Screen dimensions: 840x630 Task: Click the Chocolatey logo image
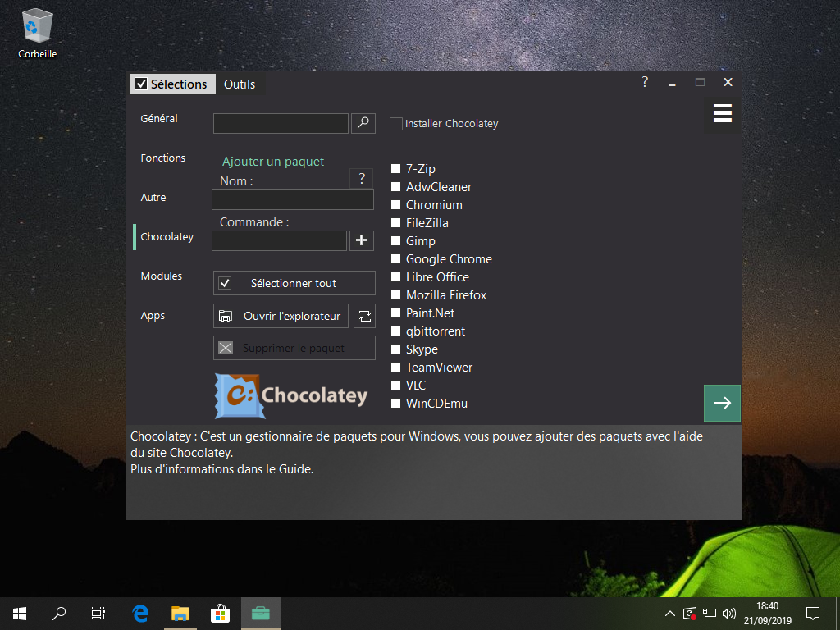pyautogui.click(x=291, y=395)
